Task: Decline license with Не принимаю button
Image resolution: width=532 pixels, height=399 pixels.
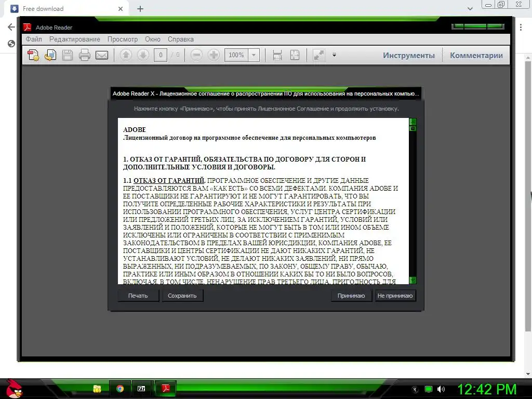Action: pos(395,296)
